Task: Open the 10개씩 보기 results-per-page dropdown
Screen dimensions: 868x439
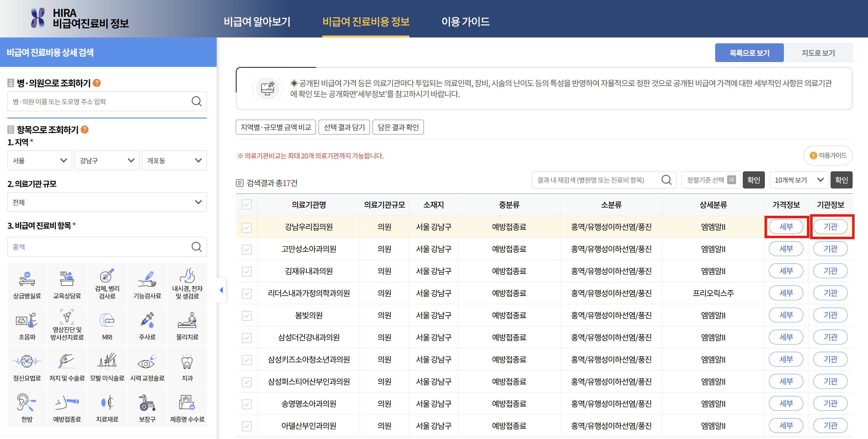Action: (x=799, y=180)
